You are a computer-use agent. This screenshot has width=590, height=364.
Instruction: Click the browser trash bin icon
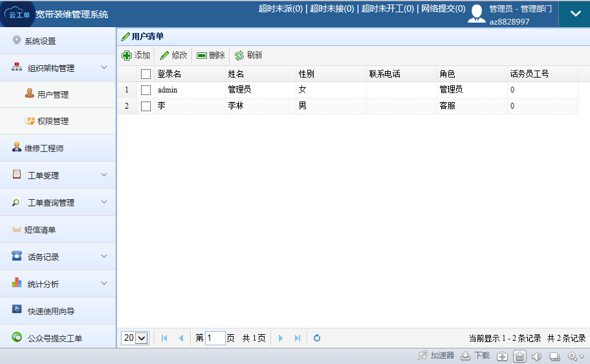coord(519,356)
